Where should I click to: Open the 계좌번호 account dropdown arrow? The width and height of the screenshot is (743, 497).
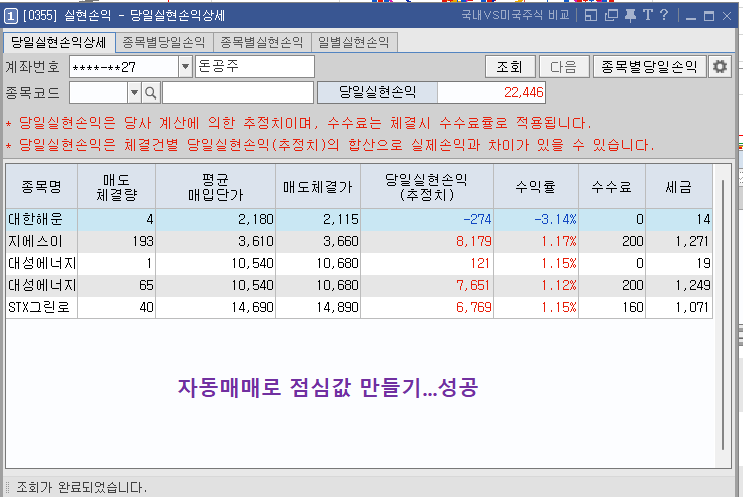point(185,67)
